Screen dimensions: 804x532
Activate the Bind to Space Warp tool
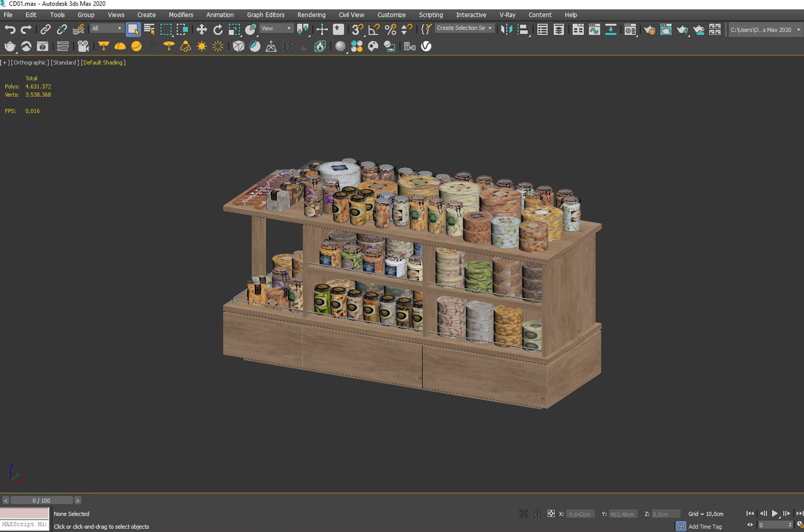(78, 30)
